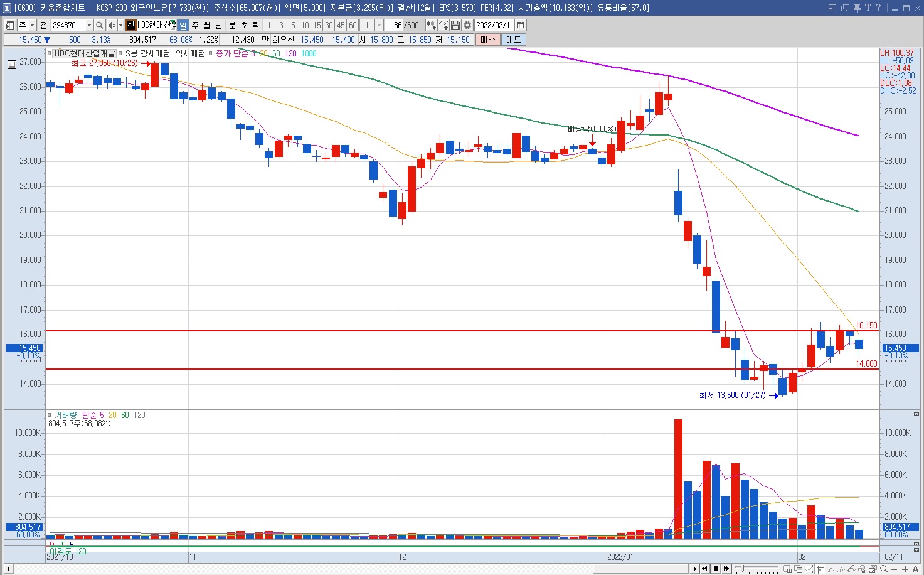The width and height of the screenshot is (924, 575).
Task: Click the bottom stop button
Action: [716, 569]
